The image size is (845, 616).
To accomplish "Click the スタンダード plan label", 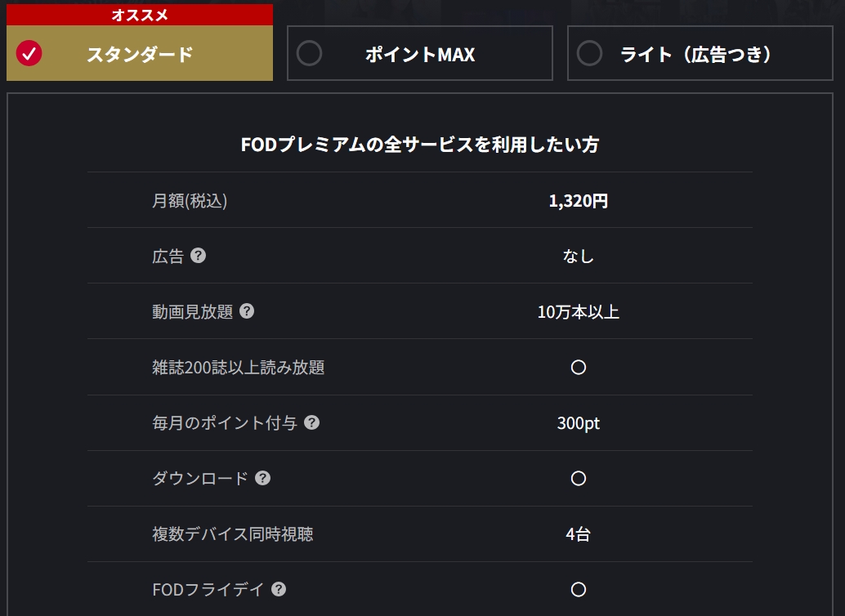I will [x=140, y=55].
